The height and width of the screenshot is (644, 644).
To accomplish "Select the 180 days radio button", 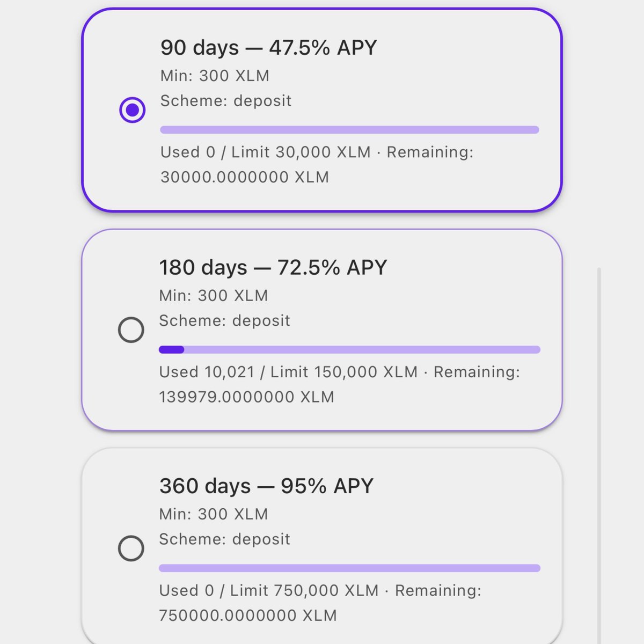I will [131, 330].
